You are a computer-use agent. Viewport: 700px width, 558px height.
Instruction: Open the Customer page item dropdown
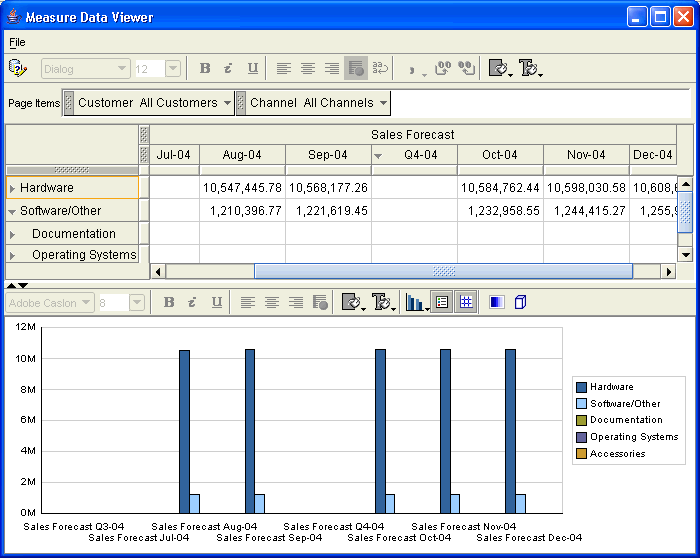pos(227,103)
